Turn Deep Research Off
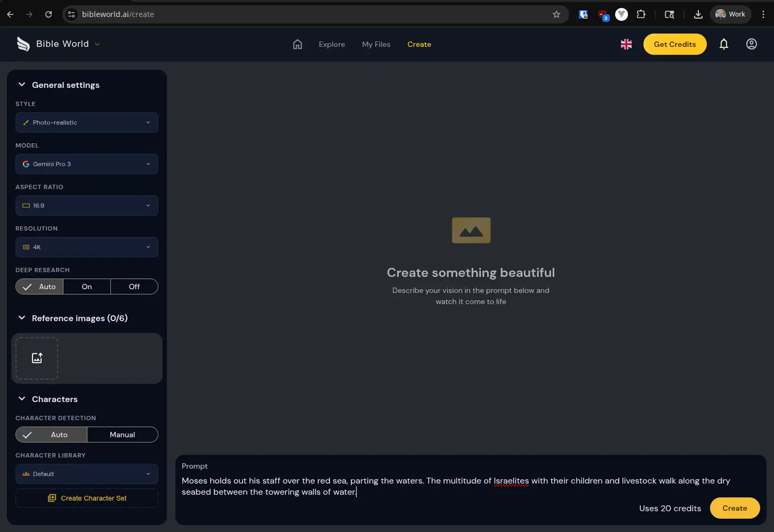774x532 pixels. (x=134, y=287)
